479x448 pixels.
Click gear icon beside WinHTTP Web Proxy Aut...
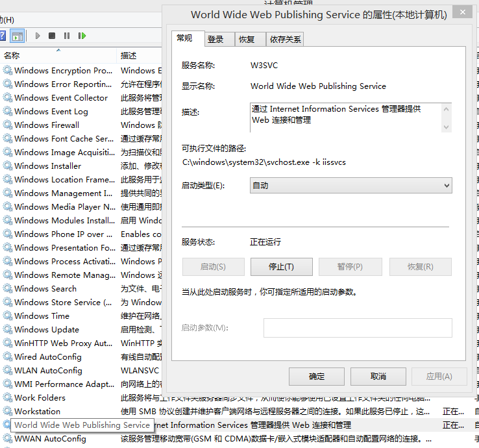coord(8,343)
